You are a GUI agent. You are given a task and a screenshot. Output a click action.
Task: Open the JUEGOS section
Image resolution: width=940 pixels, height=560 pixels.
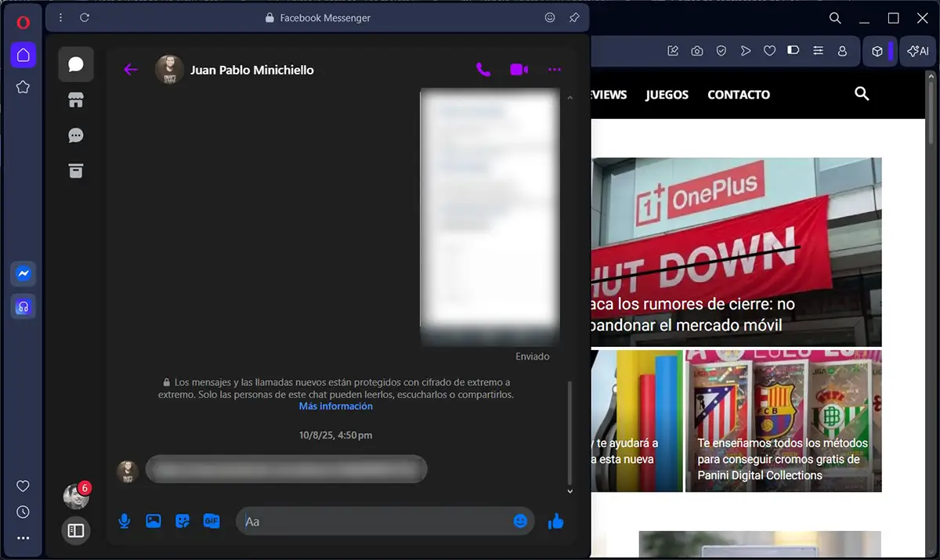pos(667,95)
